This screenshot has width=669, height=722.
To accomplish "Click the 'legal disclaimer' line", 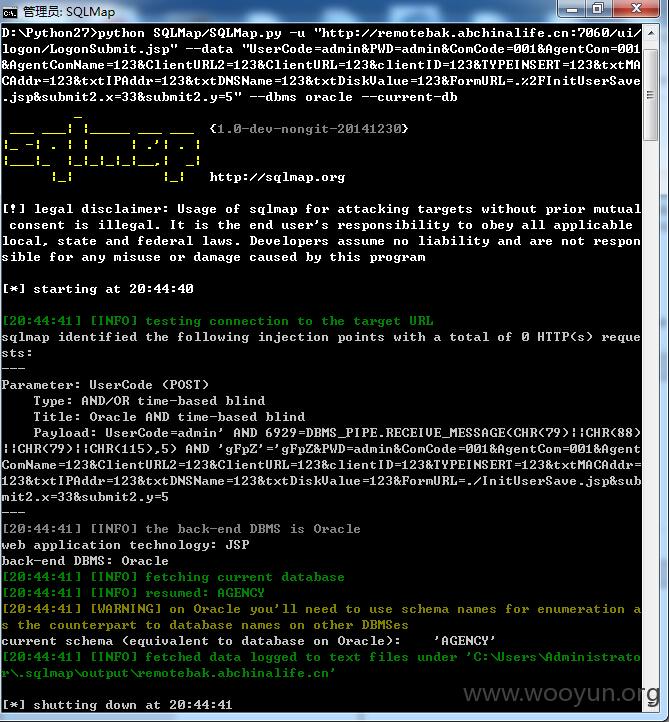I will [321, 209].
